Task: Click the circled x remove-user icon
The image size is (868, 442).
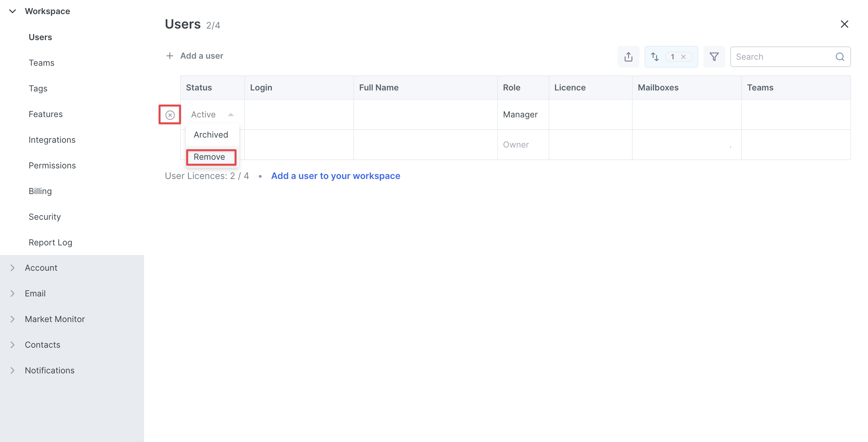Action: pos(170,115)
